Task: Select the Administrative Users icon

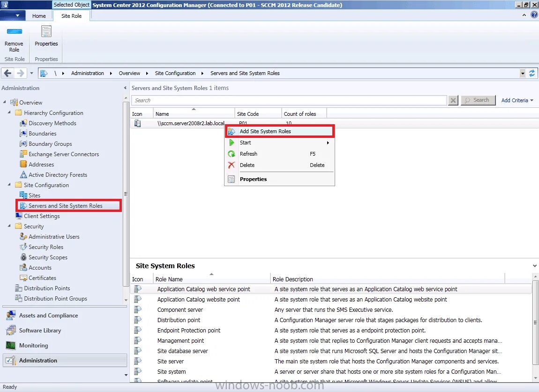Action: pos(23,237)
